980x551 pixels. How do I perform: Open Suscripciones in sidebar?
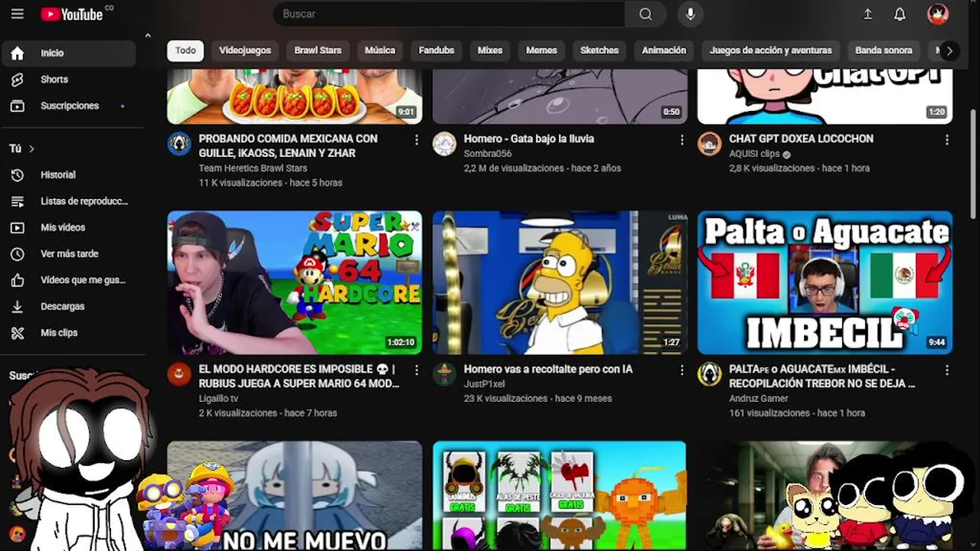tap(68, 106)
